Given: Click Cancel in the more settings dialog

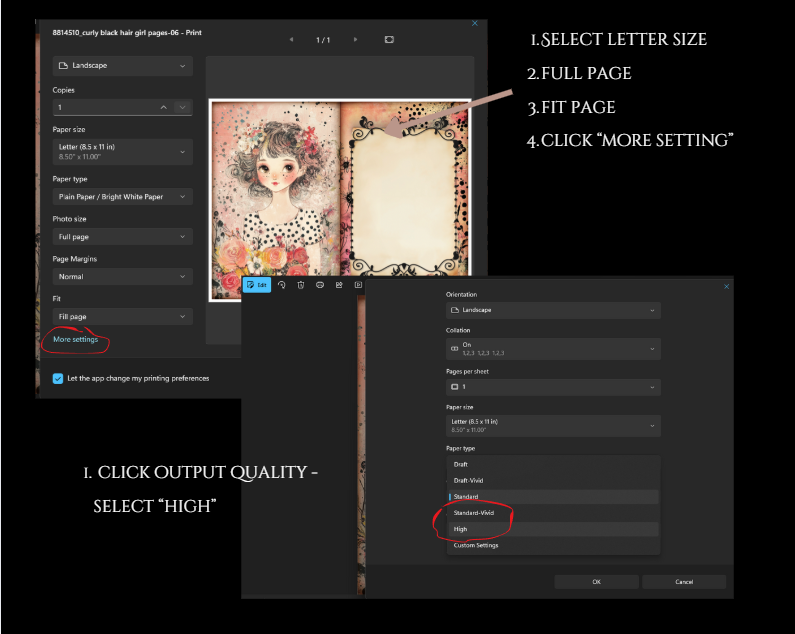Looking at the screenshot, I should tap(684, 582).
